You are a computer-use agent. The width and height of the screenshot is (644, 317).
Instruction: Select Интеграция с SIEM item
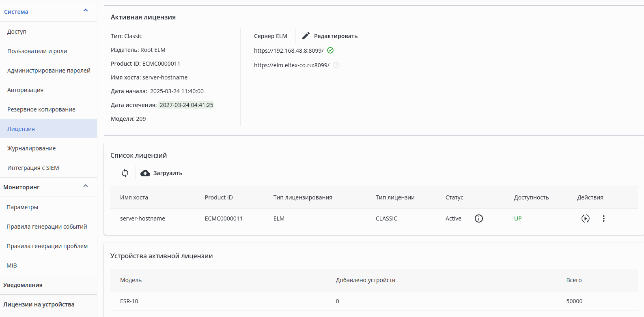pyautogui.click(x=33, y=168)
